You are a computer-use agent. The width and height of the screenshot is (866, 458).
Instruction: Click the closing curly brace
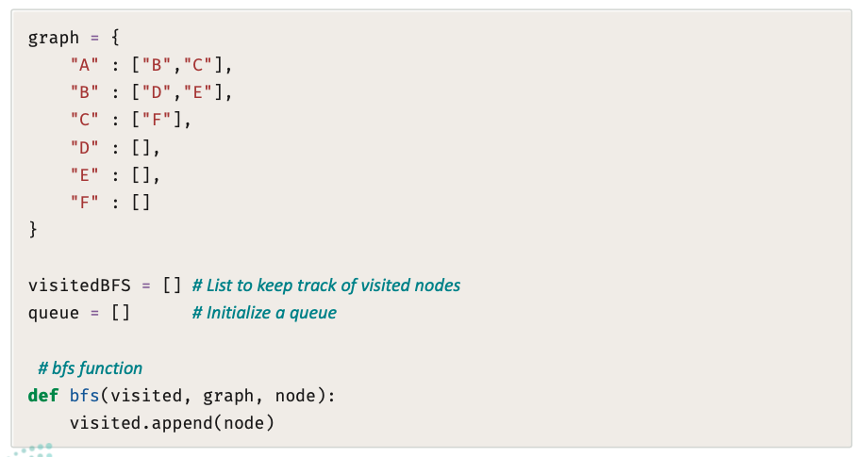click(33, 229)
